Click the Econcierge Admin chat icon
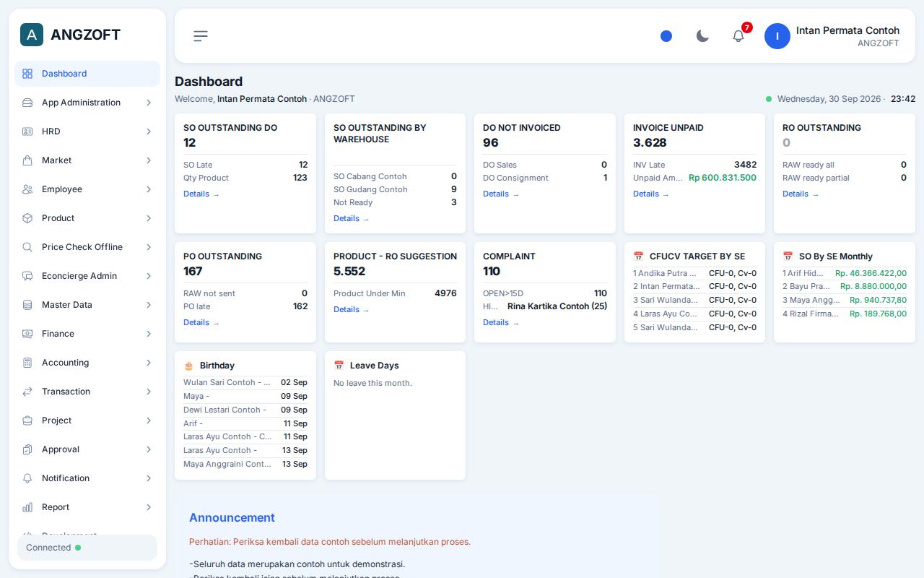The image size is (924, 578). point(27,276)
